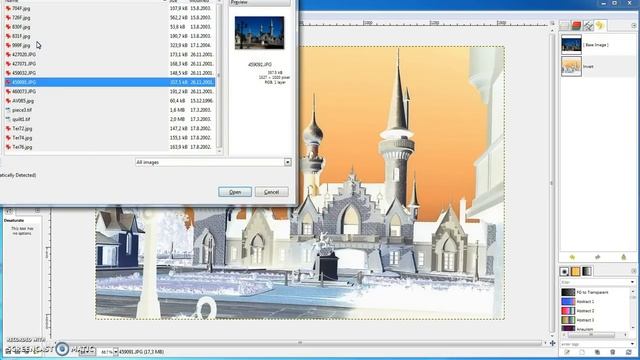This screenshot has height=360, width=640.
Task: Select the Abstract 1 gradient
Action: click(x=596, y=301)
